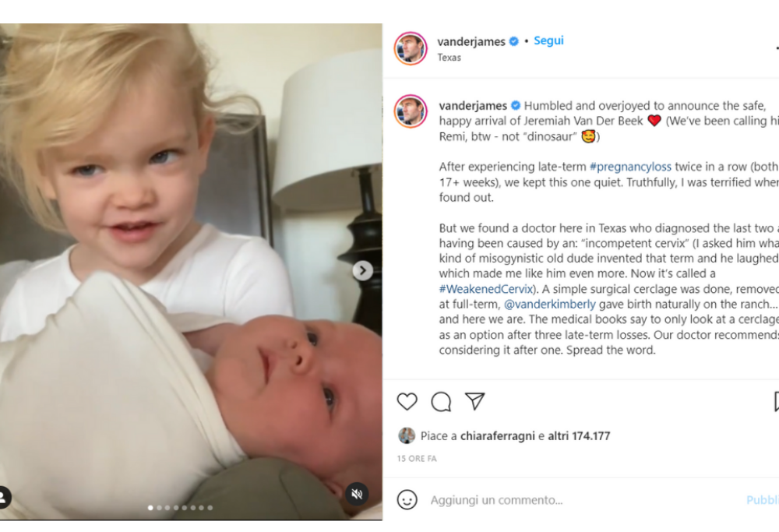Viewport: 779px width, 532px height.
Task: View tagged people icon on the photo
Action: pos(3,497)
